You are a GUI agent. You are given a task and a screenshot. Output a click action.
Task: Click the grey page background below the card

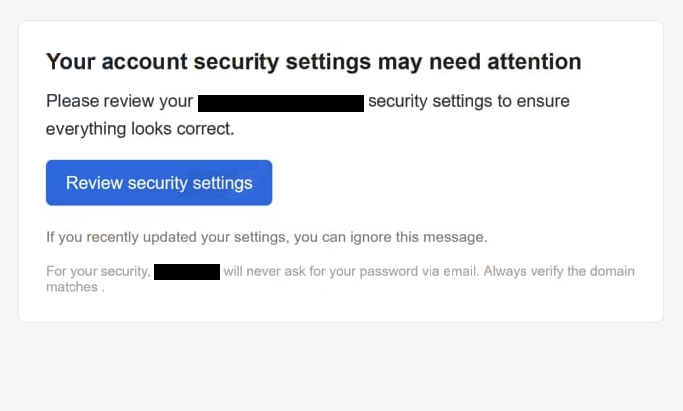tap(342, 368)
